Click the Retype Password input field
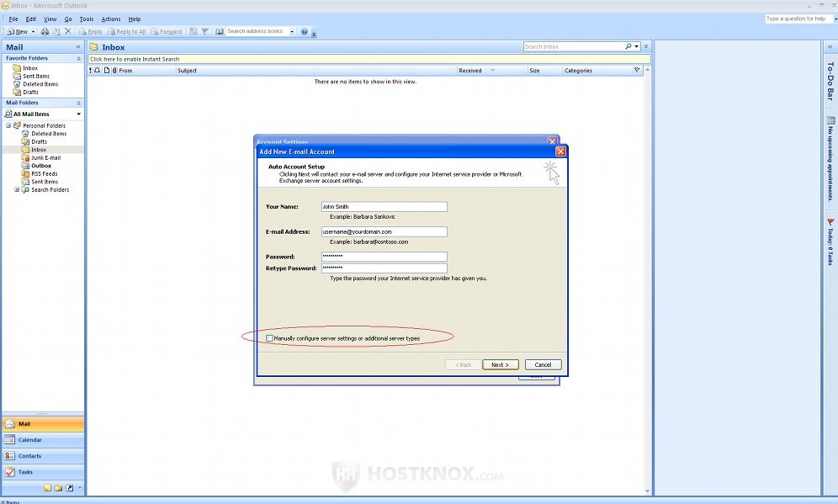Image resolution: width=838 pixels, height=504 pixels. [385, 268]
